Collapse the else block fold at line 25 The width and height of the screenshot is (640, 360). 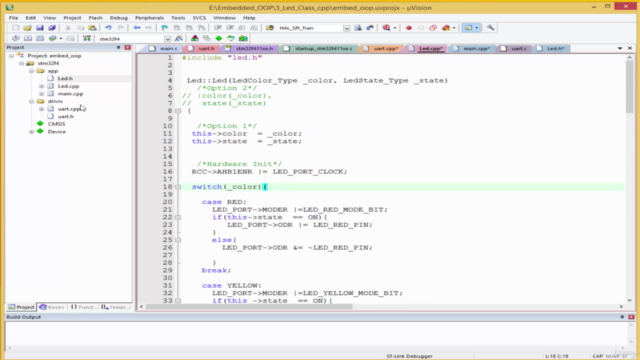(x=178, y=240)
